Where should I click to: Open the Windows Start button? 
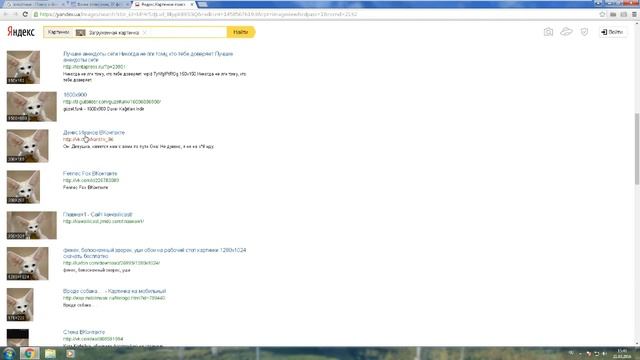click(9, 353)
